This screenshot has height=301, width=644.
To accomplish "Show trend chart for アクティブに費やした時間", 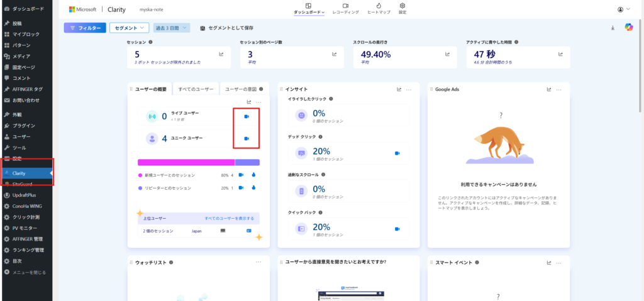I will [x=560, y=54].
